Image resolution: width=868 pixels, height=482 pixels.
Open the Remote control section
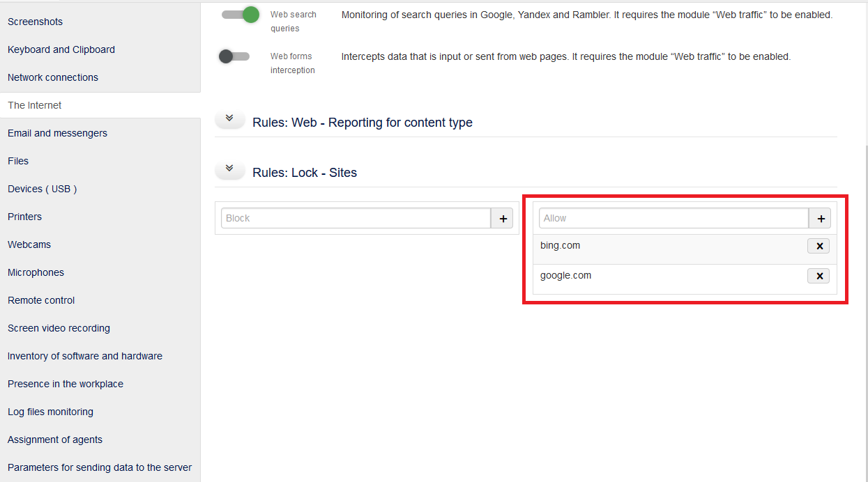click(x=40, y=300)
